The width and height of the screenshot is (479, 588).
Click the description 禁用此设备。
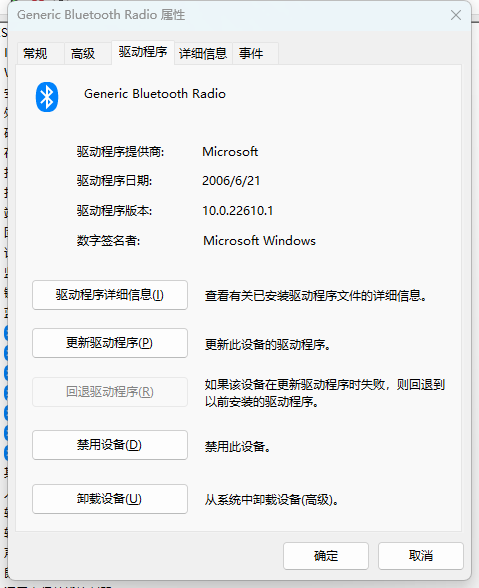(x=237, y=446)
